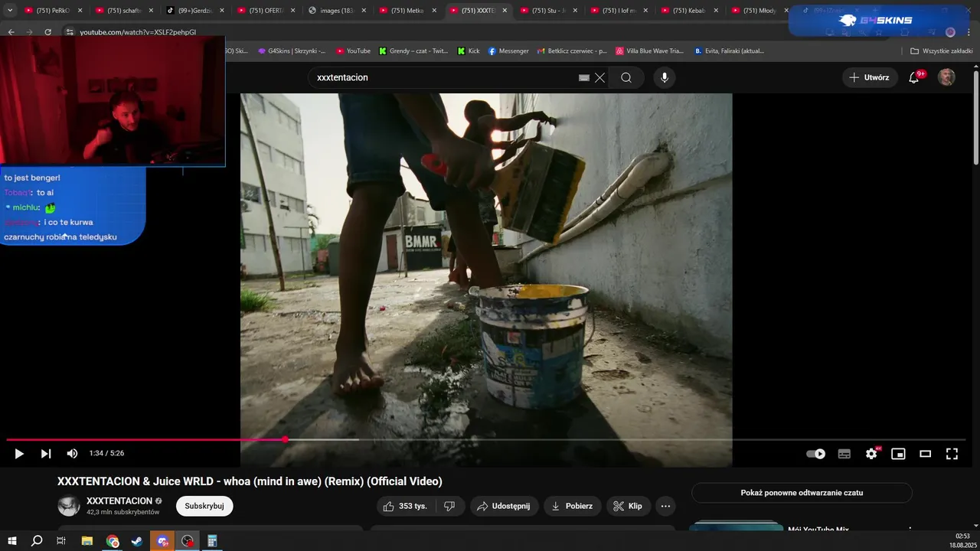Open G4Skins Skrzynki bookmark
Image resolution: width=980 pixels, height=551 pixels.
tap(291, 51)
